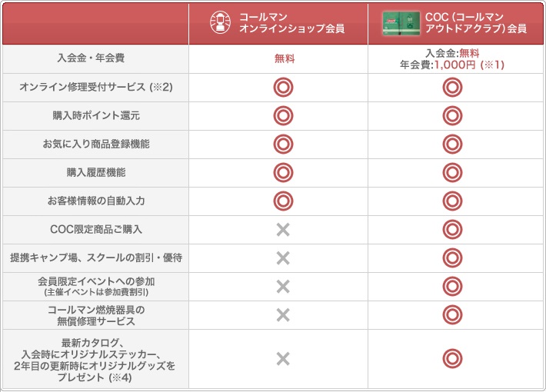Click the X mark for 会員限定イベントへの参加
This screenshot has width=546, height=392.
coord(283,287)
